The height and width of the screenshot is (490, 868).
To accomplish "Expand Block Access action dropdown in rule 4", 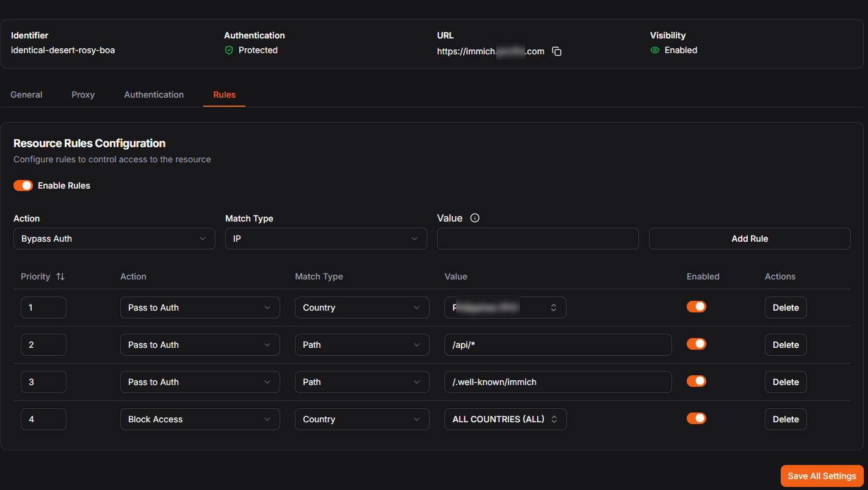I will [200, 419].
